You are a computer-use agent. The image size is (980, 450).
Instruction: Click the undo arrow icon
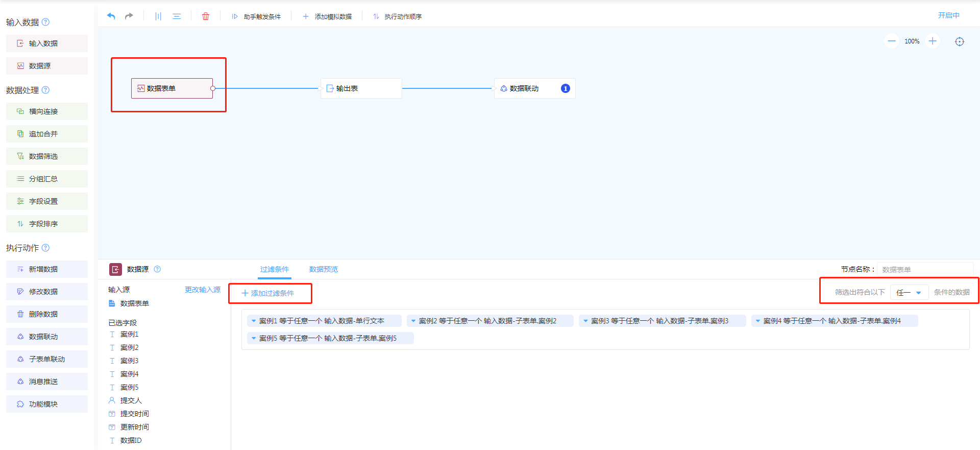(x=111, y=16)
